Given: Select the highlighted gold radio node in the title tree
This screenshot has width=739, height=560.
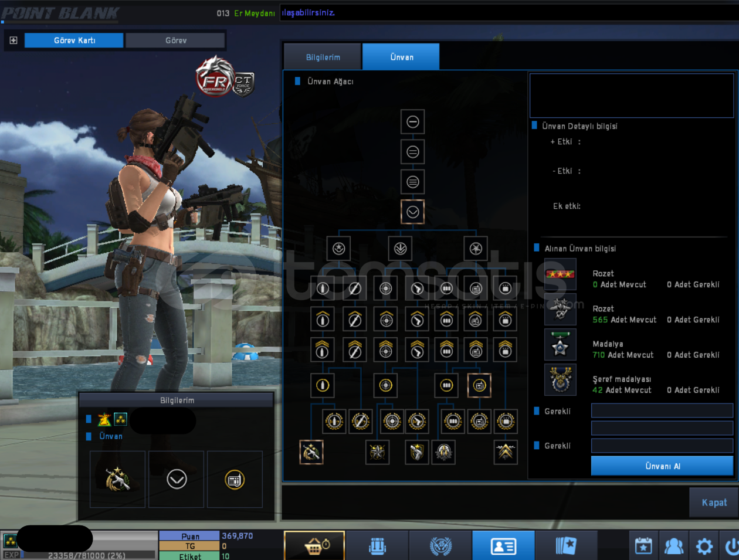Looking at the screenshot, I should (x=479, y=385).
